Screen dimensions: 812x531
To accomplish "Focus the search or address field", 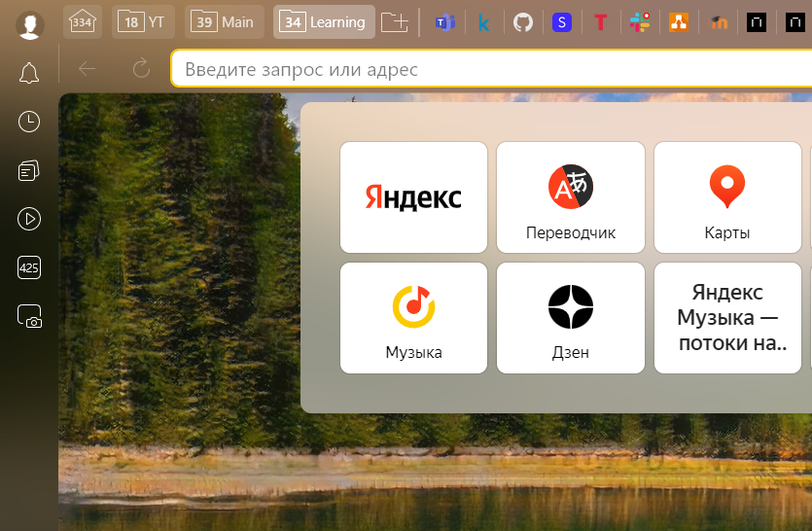I will pyautogui.click(x=491, y=68).
